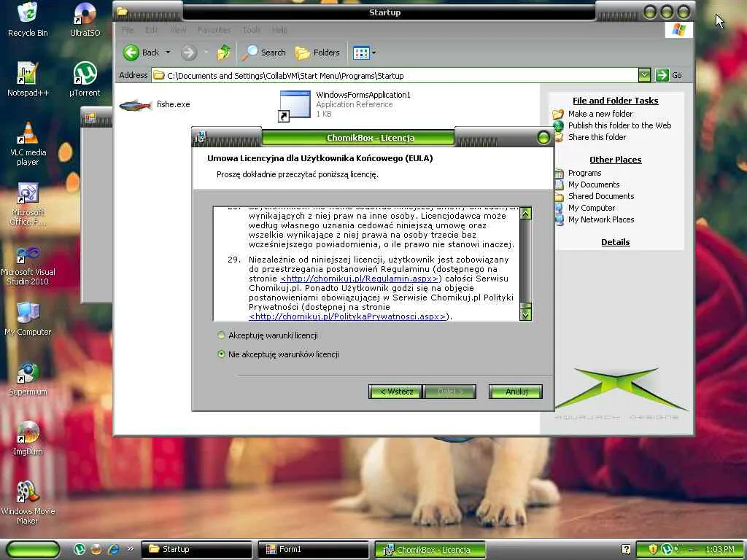
Task: Open the File menu in Startup window
Action: 128,30
